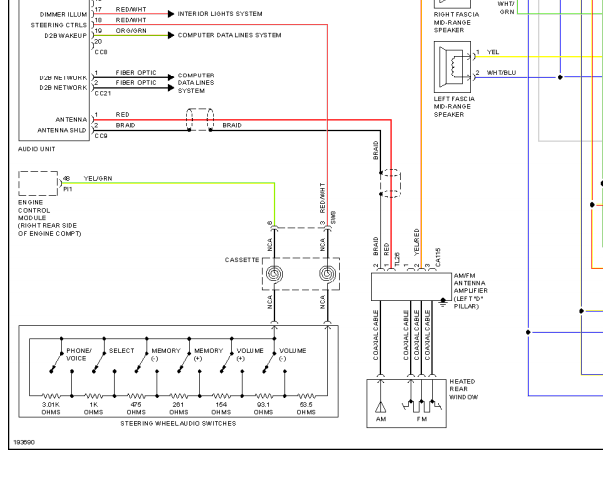Click the 3.01K resistor zigzag symbol
The image size is (603, 484).
51,396
